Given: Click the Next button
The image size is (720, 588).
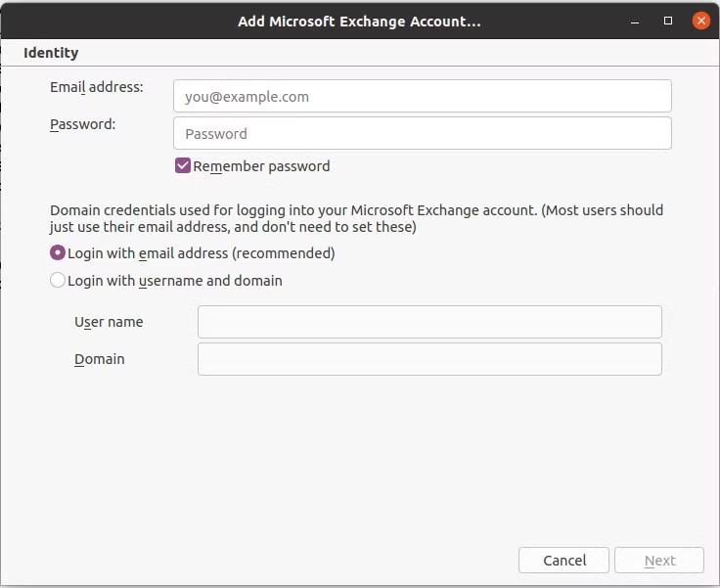Looking at the screenshot, I should click(659, 560).
